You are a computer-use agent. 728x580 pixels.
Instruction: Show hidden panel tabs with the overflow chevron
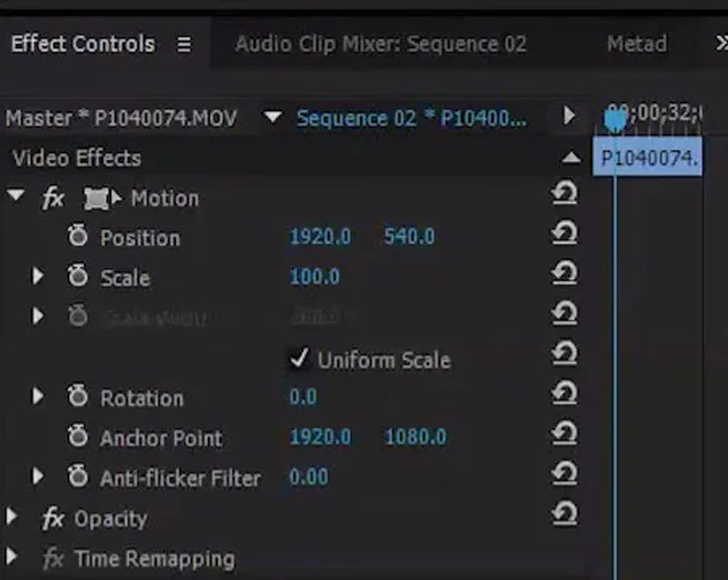[721, 44]
